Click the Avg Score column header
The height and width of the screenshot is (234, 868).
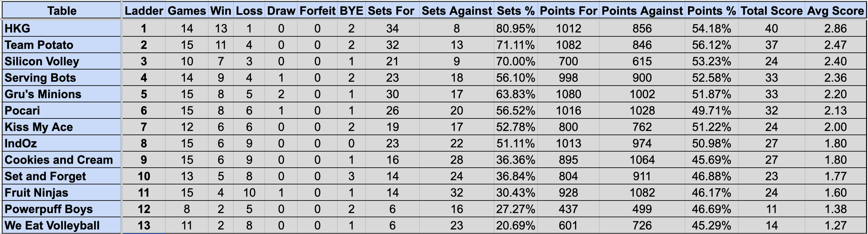click(x=835, y=11)
